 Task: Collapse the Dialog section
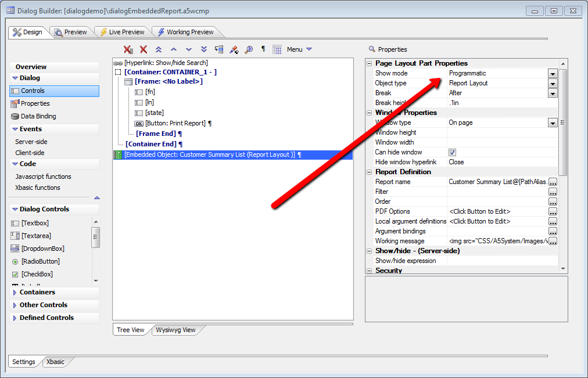click(15, 78)
